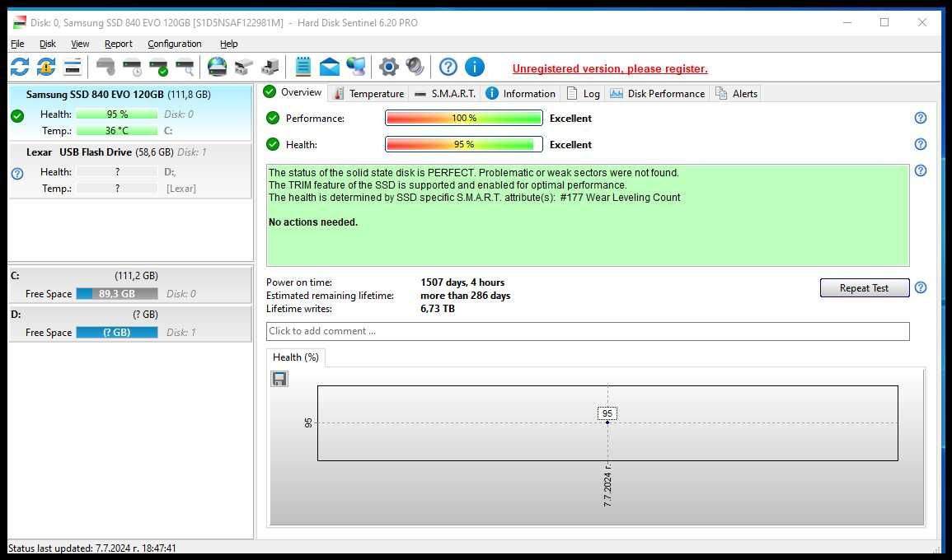
Task: Click the network monitor with globe icon
Action: point(356,67)
